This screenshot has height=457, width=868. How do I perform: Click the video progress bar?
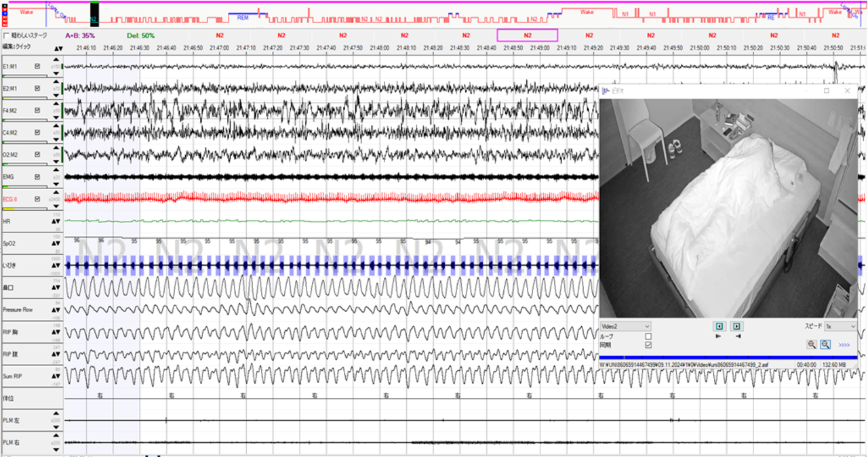[x=728, y=357]
